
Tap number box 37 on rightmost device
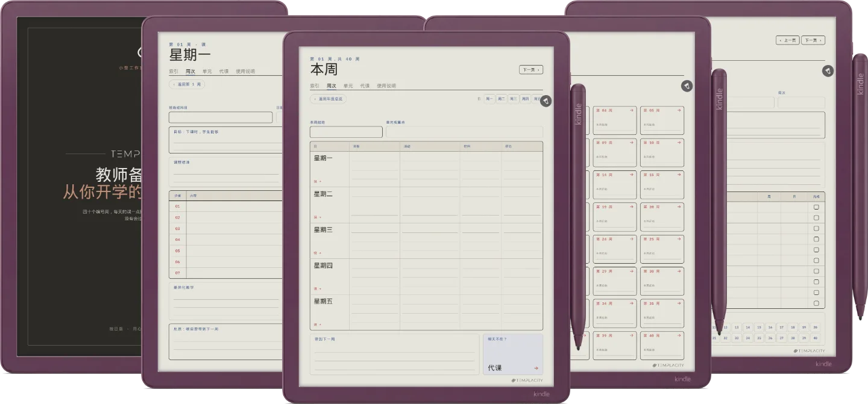(x=782, y=338)
